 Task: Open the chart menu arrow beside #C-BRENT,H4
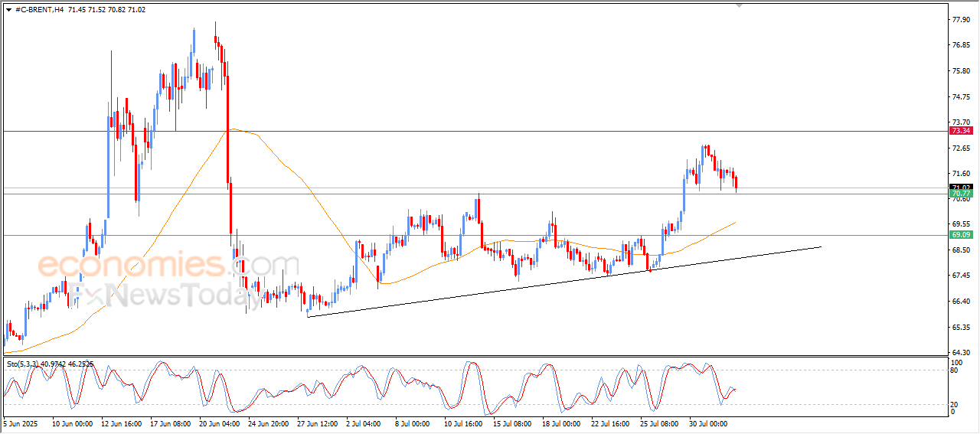[8, 9]
